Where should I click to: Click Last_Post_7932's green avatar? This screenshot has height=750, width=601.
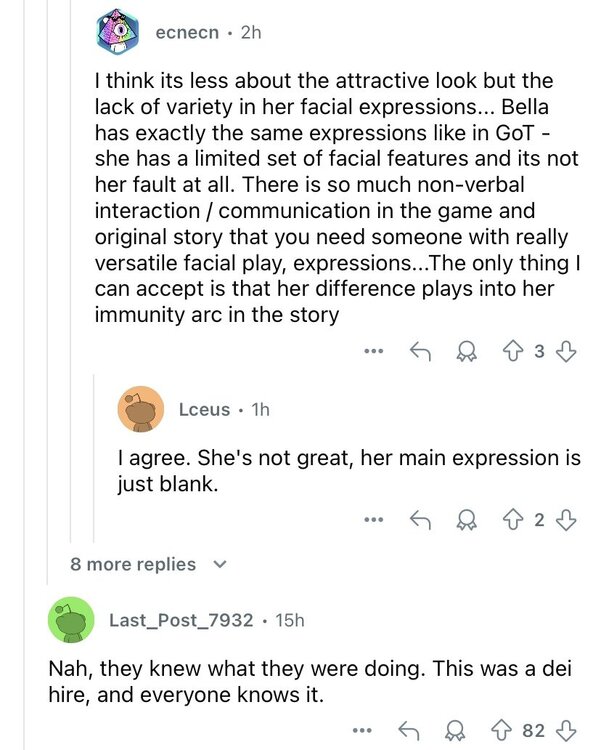point(71,621)
